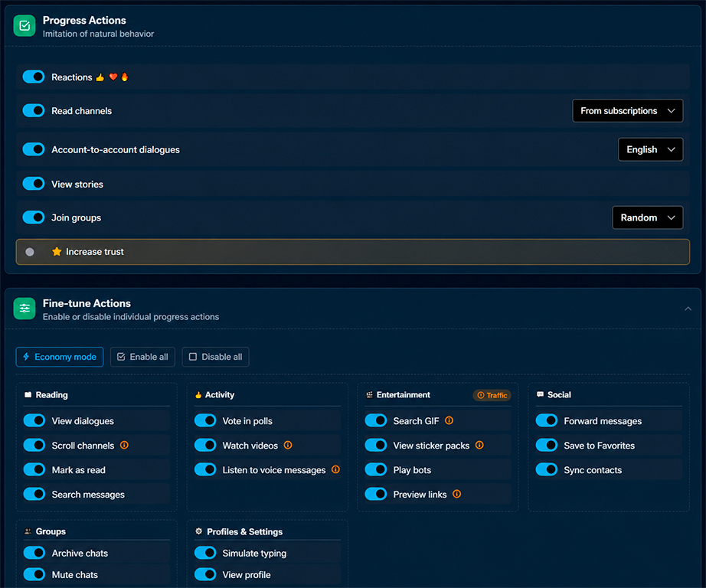This screenshot has height=588, width=706.
Task: Open the English language dropdown
Action: point(651,149)
